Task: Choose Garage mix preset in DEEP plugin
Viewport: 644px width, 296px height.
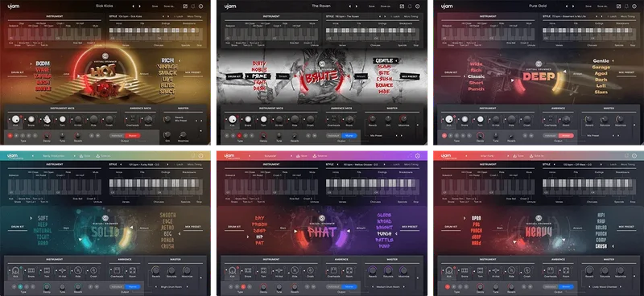Action: tap(601, 67)
